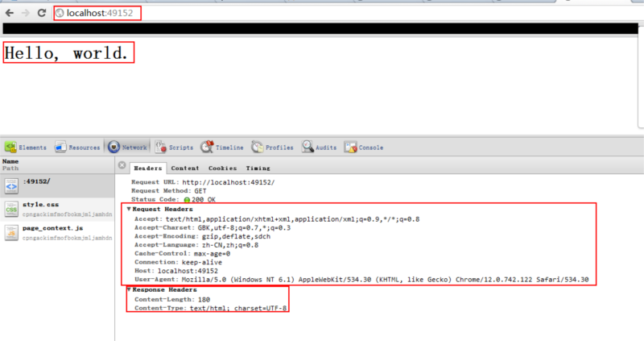This screenshot has width=644, height=341.
Task: Click the localhost:49152 address bar
Action: pyautogui.click(x=97, y=13)
